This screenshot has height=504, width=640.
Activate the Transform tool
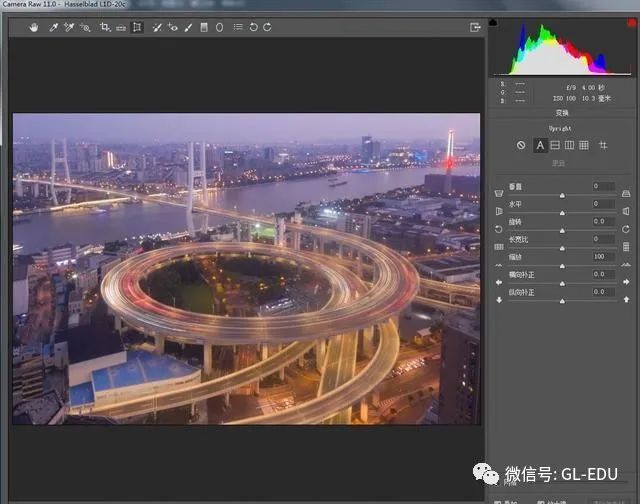(137, 27)
